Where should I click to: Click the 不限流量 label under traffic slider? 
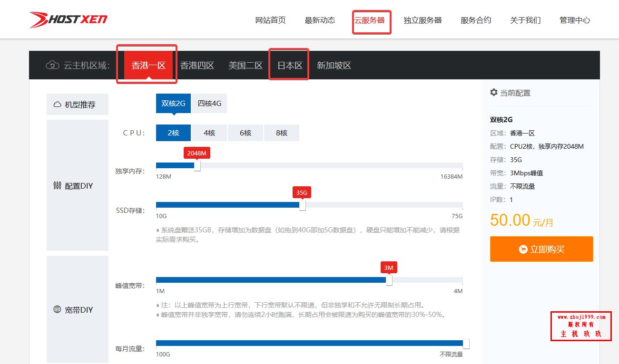point(451,354)
